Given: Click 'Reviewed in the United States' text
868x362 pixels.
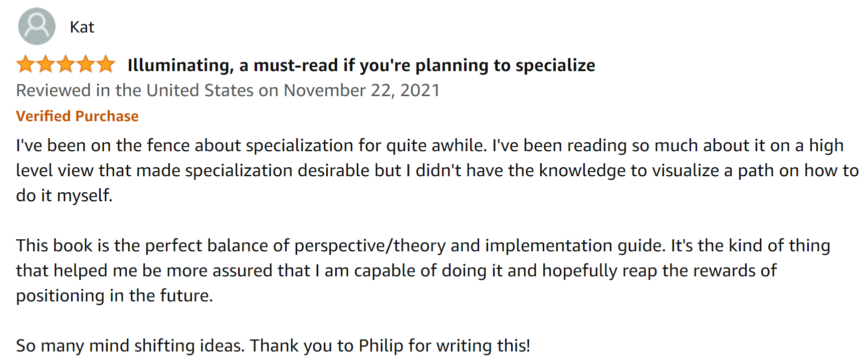Looking at the screenshot, I should (135, 91).
